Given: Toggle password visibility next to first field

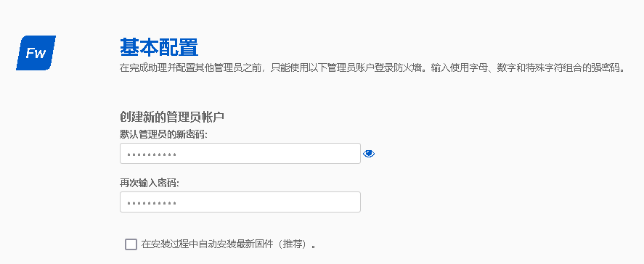Looking at the screenshot, I should [x=369, y=154].
